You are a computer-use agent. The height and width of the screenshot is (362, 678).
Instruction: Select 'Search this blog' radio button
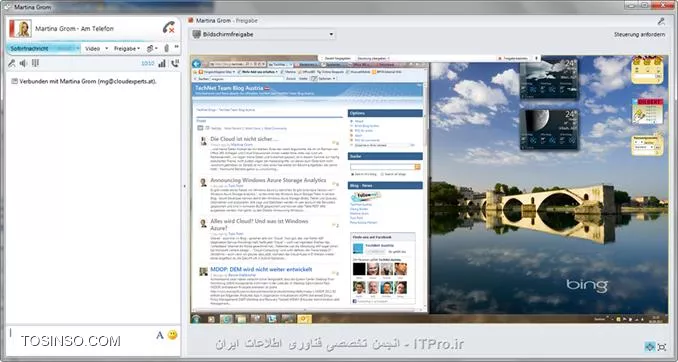352,174
